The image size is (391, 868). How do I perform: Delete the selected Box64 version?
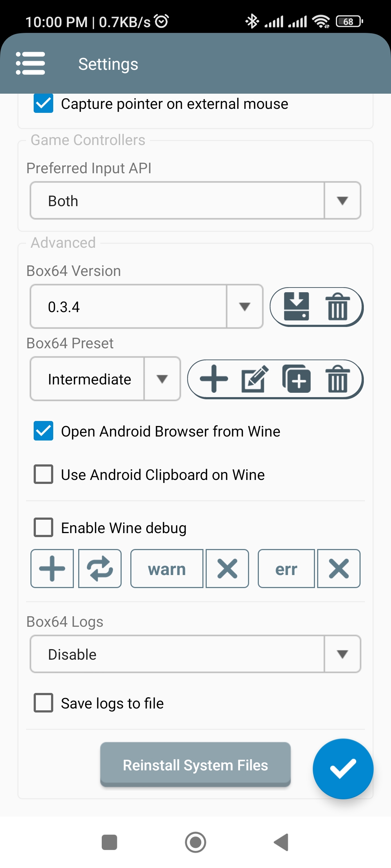[337, 306]
